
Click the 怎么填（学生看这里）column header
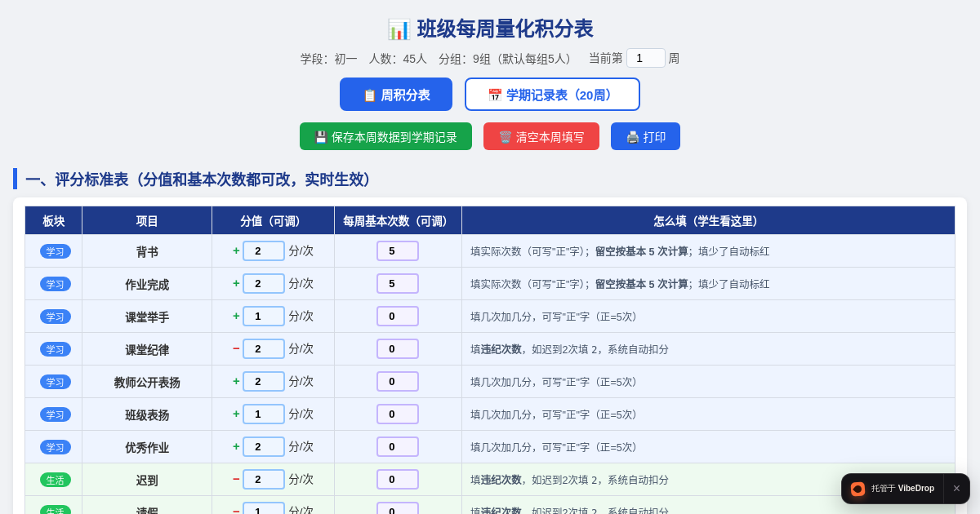(x=708, y=220)
